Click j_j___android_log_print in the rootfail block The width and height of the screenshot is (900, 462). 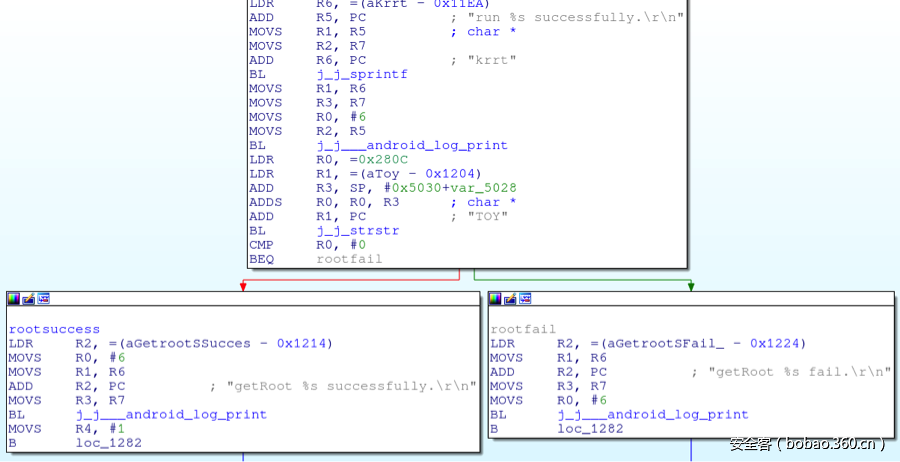pyautogui.click(x=653, y=414)
